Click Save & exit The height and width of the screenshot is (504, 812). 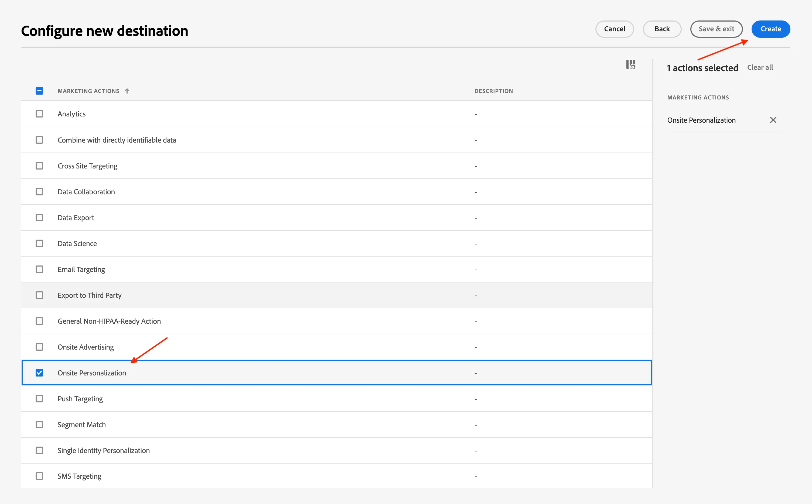point(716,29)
